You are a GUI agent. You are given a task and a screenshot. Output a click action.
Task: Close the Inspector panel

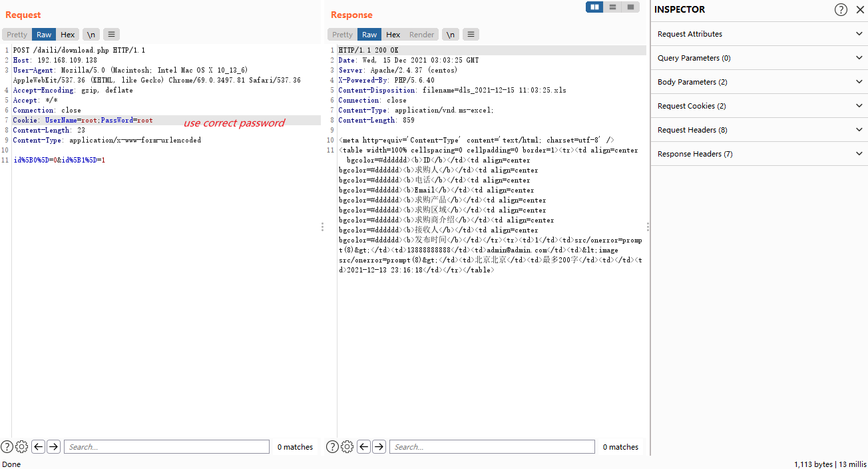[859, 9]
